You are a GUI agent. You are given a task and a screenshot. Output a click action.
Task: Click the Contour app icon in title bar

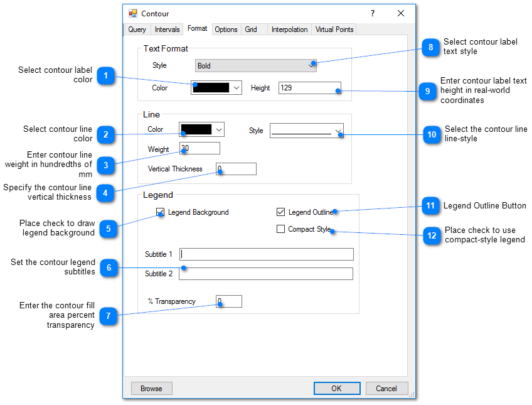[133, 13]
